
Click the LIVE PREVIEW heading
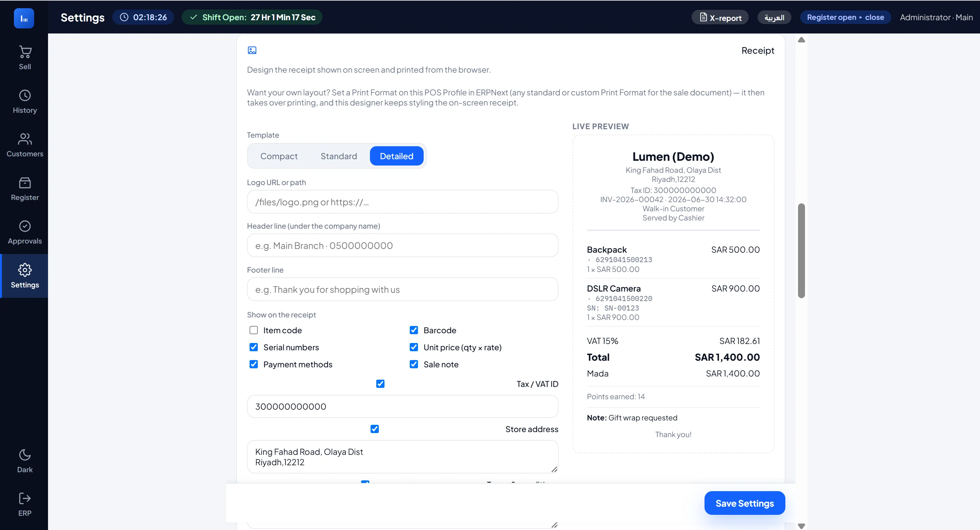pyautogui.click(x=600, y=126)
